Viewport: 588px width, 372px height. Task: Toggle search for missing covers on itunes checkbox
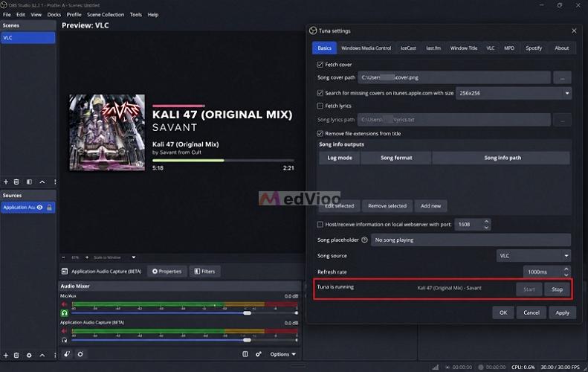(320, 93)
